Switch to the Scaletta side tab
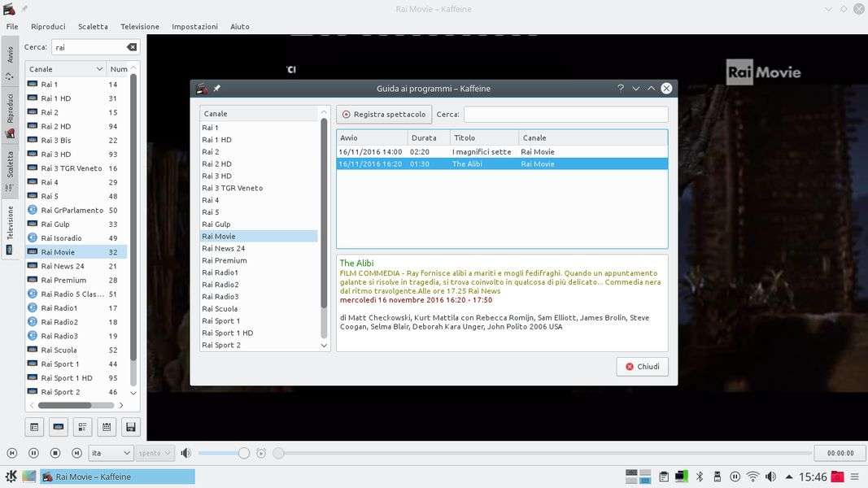This screenshot has width=868, height=488. (x=10, y=164)
